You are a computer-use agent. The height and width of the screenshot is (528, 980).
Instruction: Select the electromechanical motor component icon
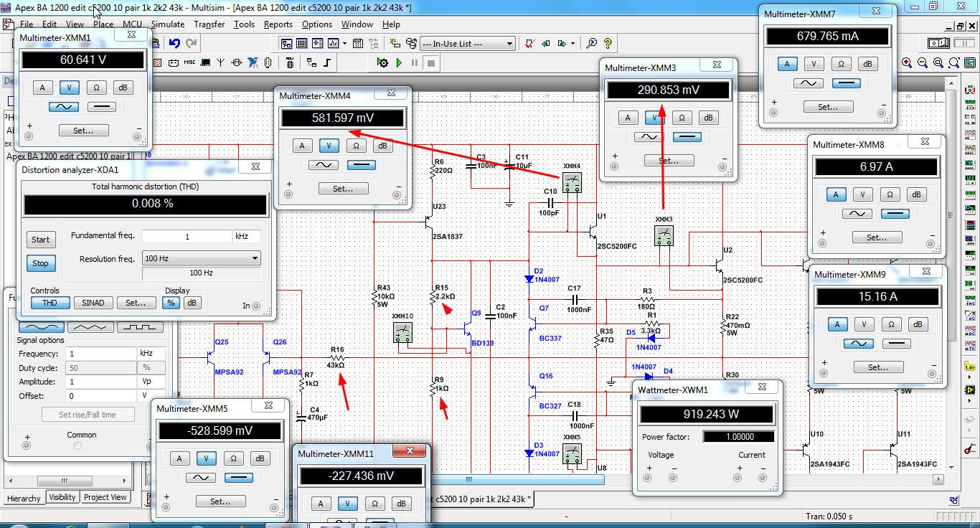coord(237,63)
